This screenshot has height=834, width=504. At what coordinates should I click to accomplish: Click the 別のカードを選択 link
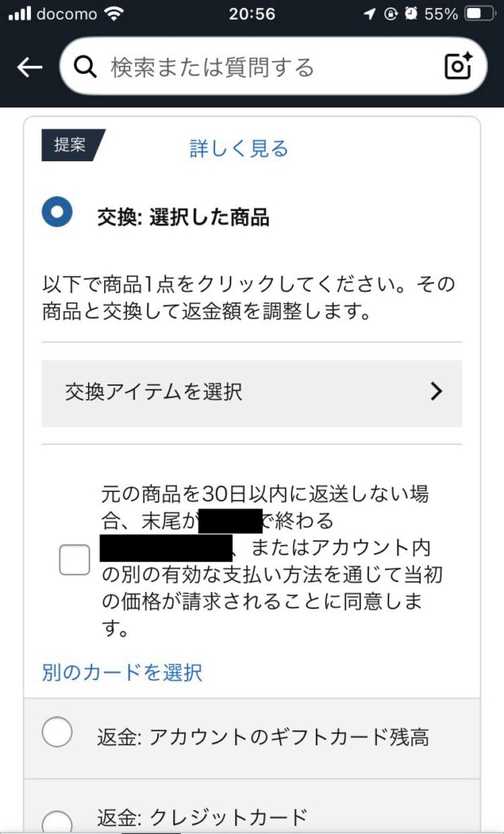pyautogui.click(x=122, y=672)
